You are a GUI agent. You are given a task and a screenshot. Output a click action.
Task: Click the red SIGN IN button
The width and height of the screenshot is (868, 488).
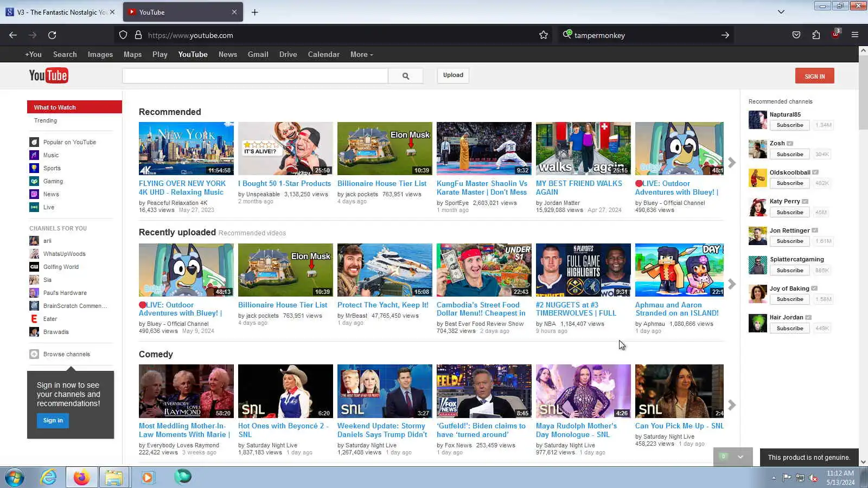click(814, 76)
